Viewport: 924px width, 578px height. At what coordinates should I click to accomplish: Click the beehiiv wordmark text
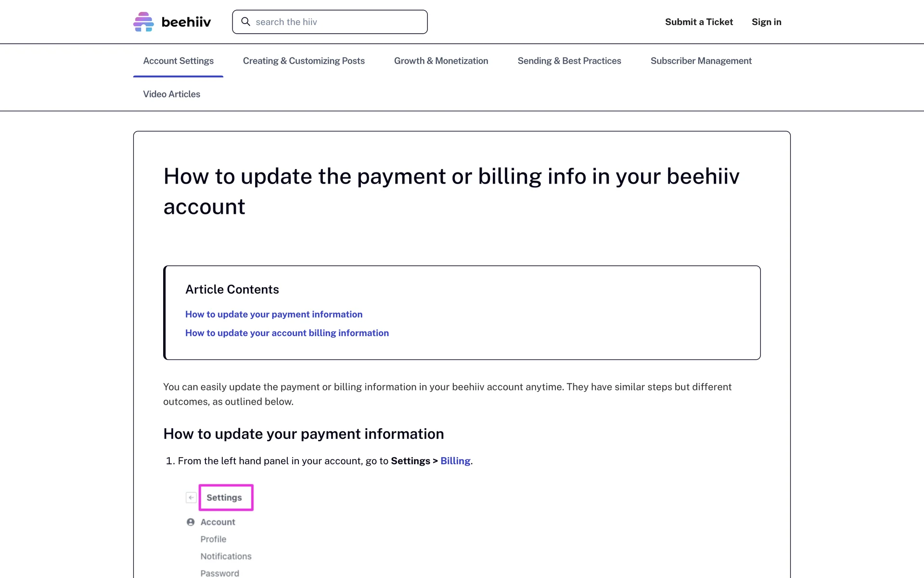point(186,22)
